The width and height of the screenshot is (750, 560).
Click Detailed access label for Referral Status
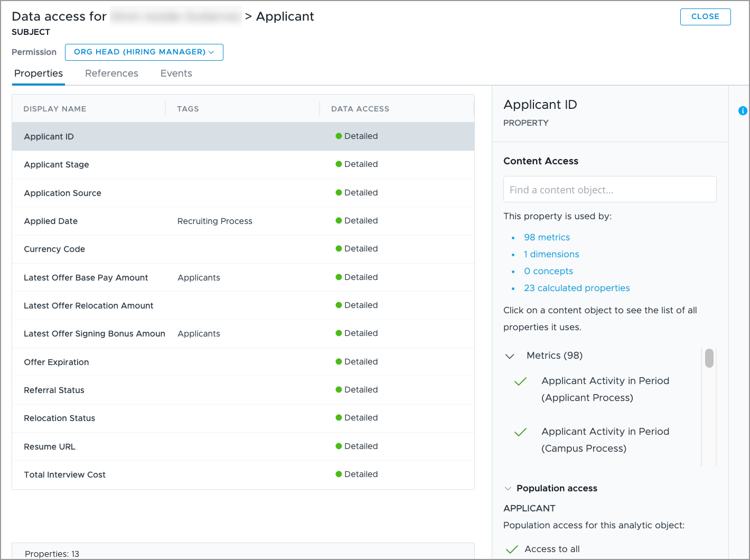click(361, 389)
